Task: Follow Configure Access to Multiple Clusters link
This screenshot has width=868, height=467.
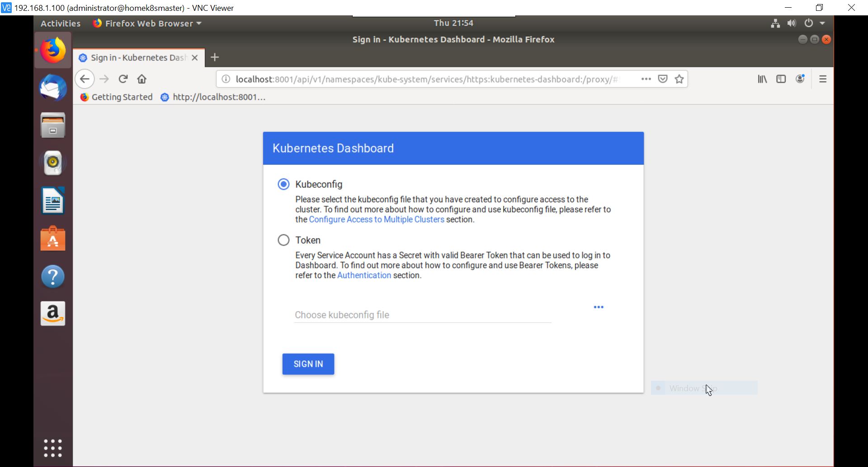Action: [377, 219]
